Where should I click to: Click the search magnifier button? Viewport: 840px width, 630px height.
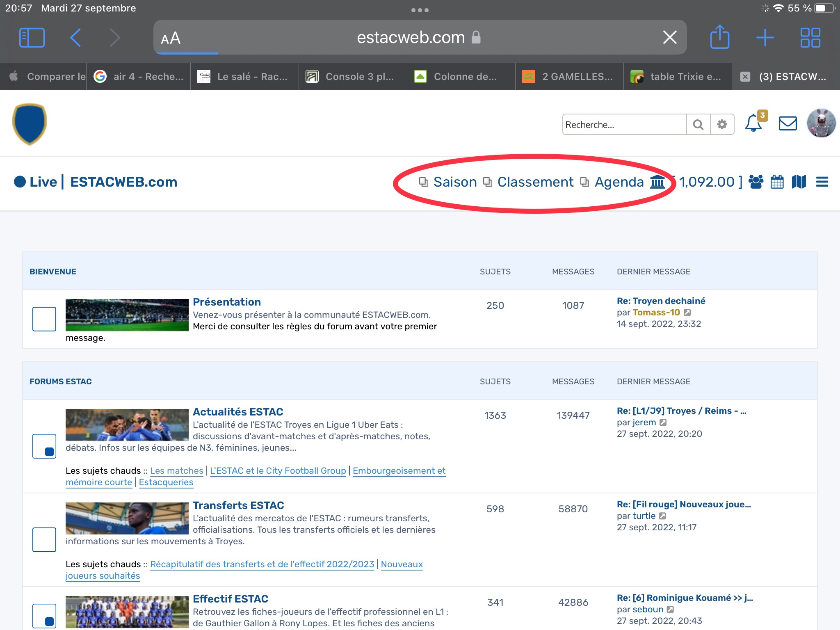coord(698,124)
